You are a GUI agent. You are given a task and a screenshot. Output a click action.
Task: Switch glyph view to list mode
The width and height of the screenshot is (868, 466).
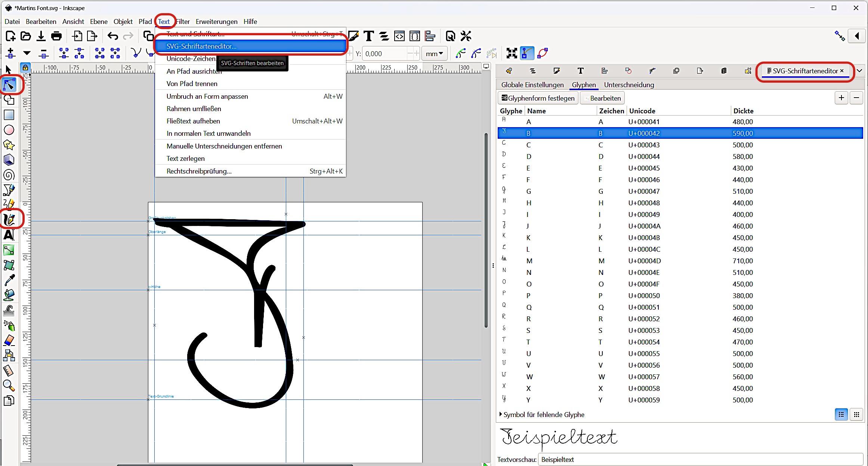coord(841,414)
